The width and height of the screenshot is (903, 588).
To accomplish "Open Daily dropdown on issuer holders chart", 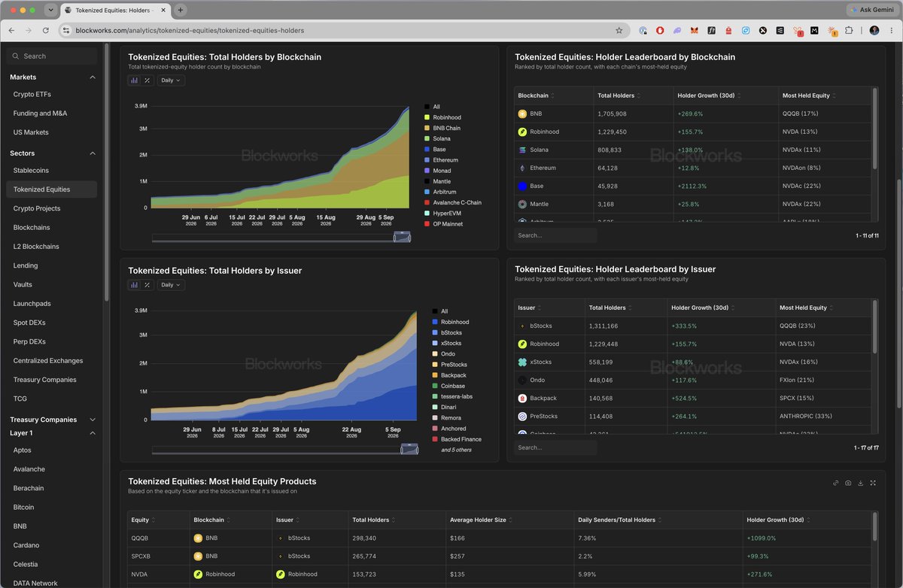I will pyautogui.click(x=171, y=285).
